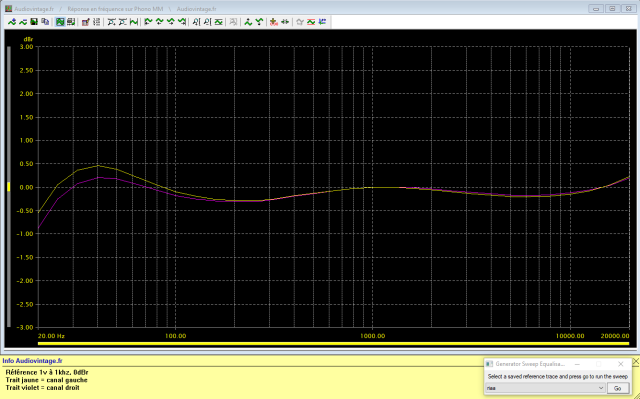This screenshot has width=640, height=399.
Task: Click the yellow marker on vertical scale bar
Action: pyautogui.click(x=9, y=187)
